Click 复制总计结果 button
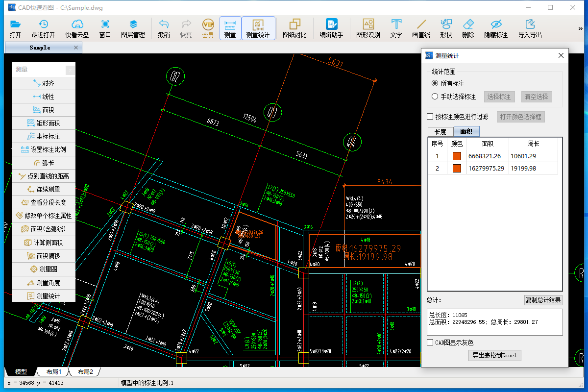 [543, 300]
